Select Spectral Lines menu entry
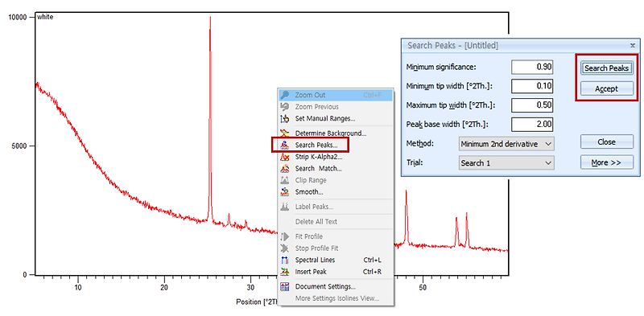 (x=336, y=260)
